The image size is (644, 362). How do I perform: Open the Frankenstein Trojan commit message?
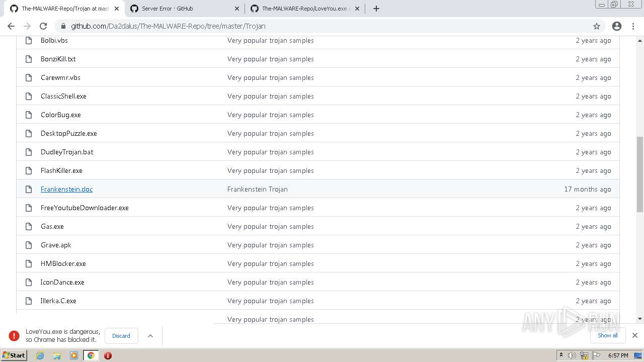tap(258, 189)
